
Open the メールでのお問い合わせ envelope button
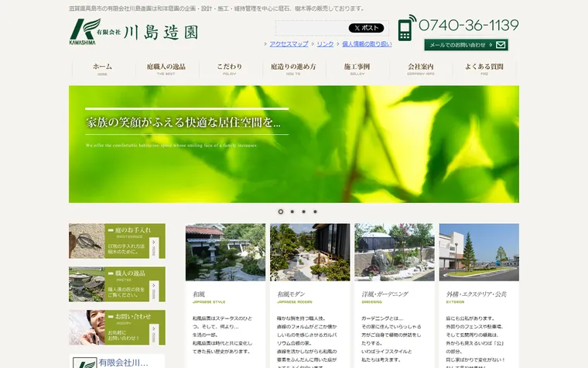coord(466,45)
